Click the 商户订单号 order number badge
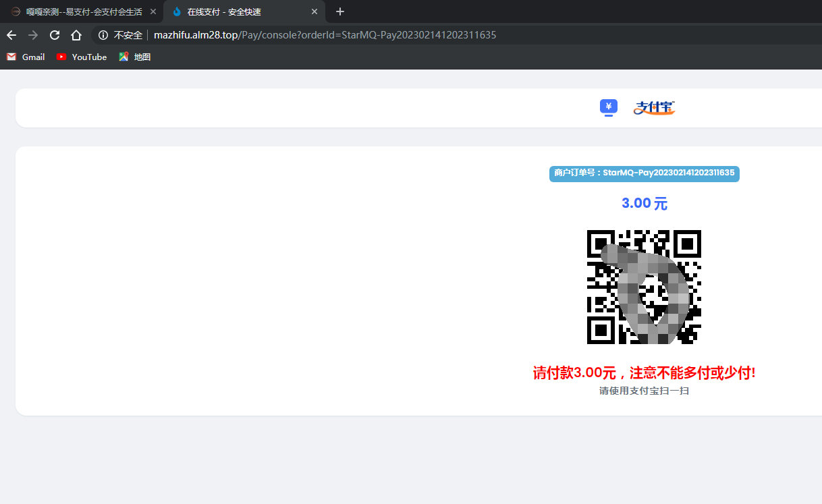 644,173
